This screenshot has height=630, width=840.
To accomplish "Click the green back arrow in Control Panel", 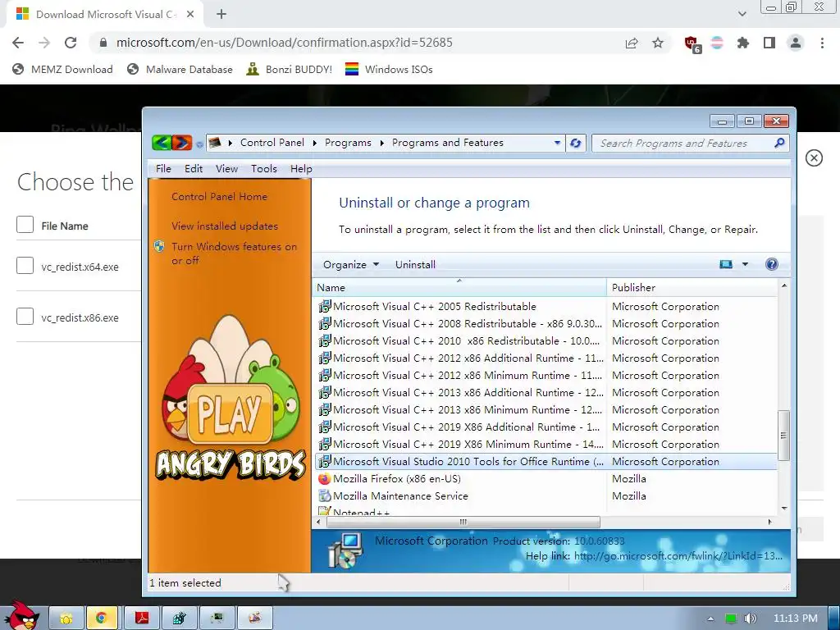I will (162, 143).
